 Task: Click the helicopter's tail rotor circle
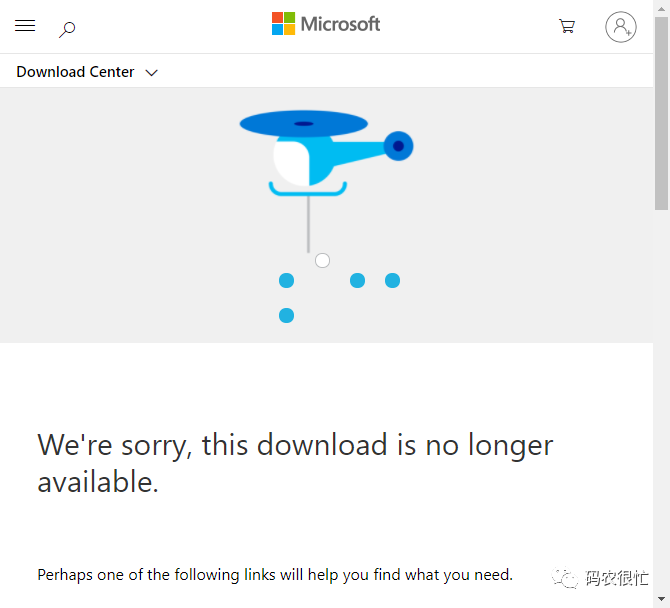pyautogui.click(x=398, y=146)
